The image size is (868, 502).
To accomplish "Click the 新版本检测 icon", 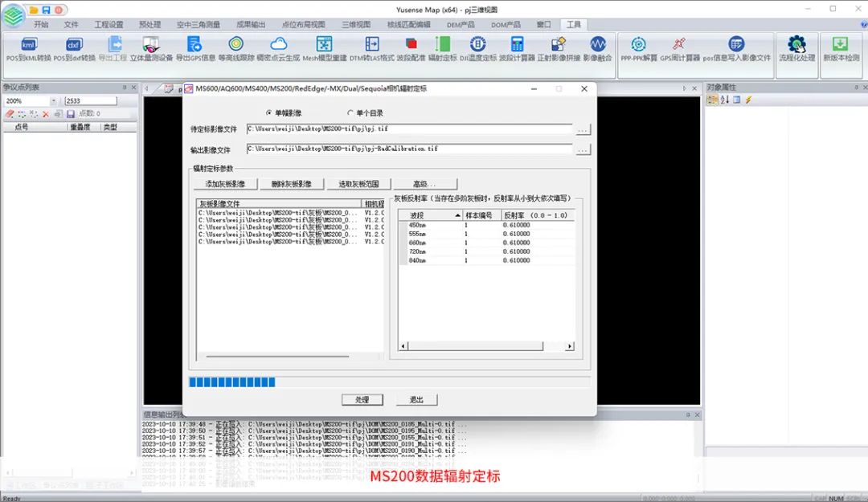I will (x=840, y=48).
